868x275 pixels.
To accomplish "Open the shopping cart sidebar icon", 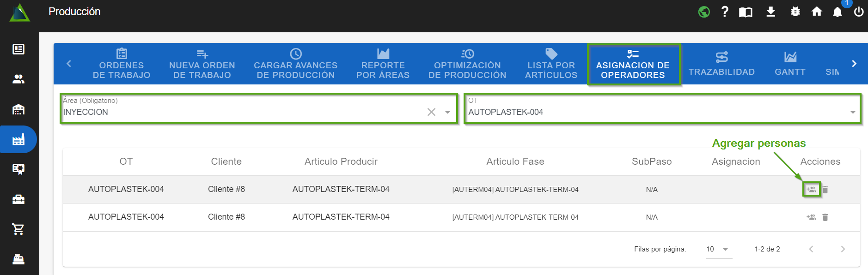I will click(x=18, y=229).
